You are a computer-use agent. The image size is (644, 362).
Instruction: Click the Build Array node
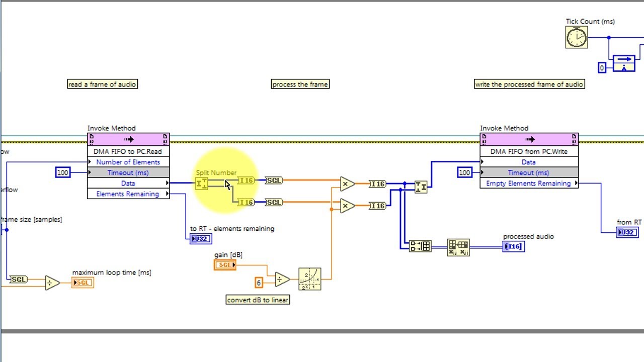coord(420,246)
